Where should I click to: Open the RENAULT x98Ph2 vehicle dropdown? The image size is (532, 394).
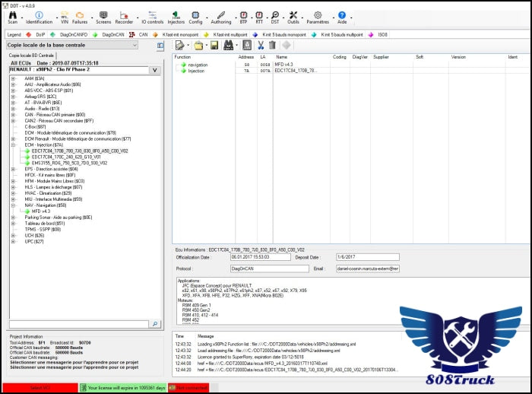(154, 70)
